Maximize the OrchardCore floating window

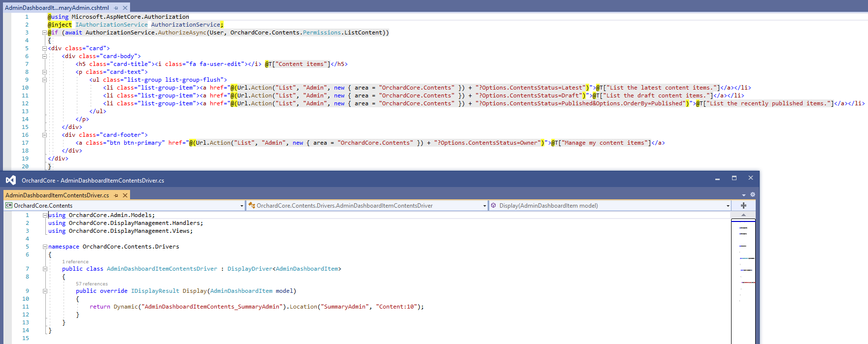[734, 178]
